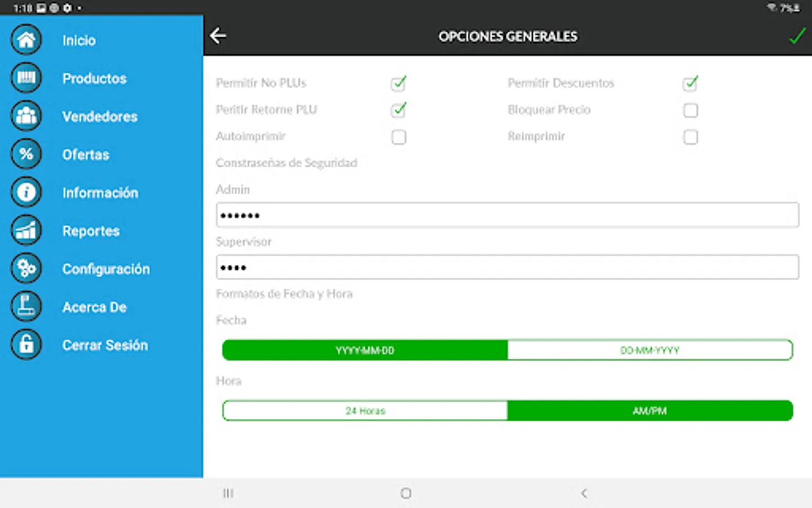The height and width of the screenshot is (508, 812).
Task: Enable the Bloquear Precio checkbox
Action: click(690, 110)
